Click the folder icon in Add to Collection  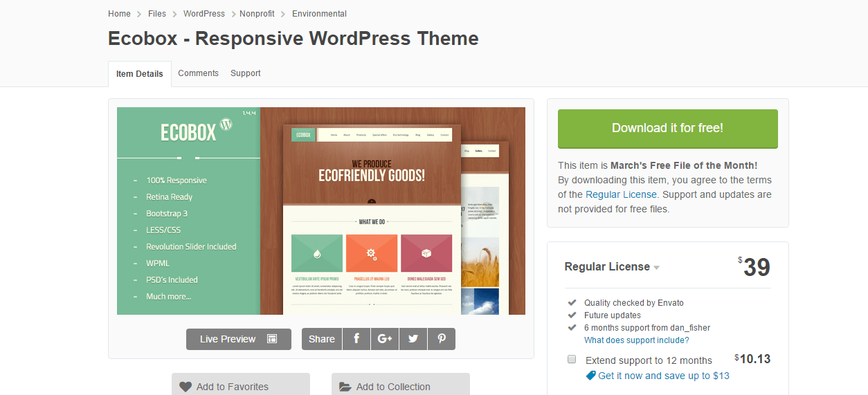345,387
